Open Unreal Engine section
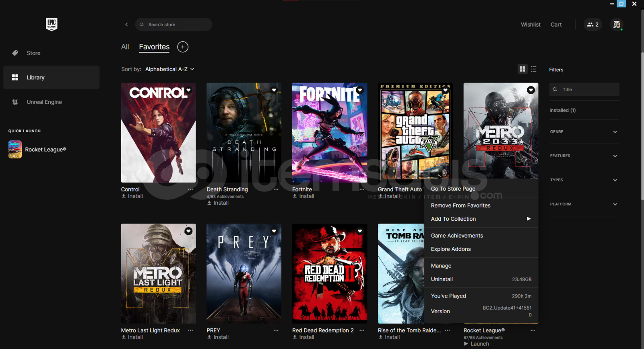The height and width of the screenshot is (349, 644). [52, 102]
